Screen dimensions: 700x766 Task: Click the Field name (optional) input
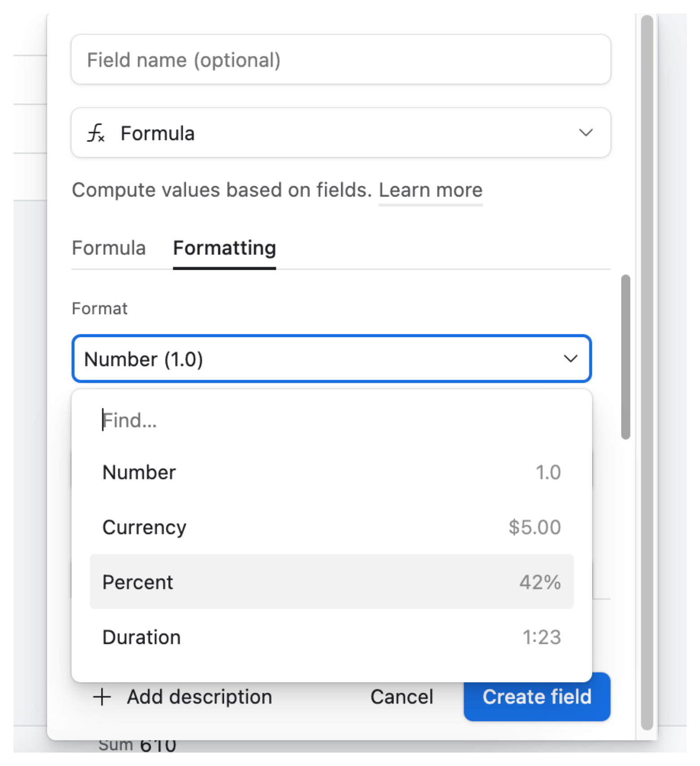click(x=340, y=60)
